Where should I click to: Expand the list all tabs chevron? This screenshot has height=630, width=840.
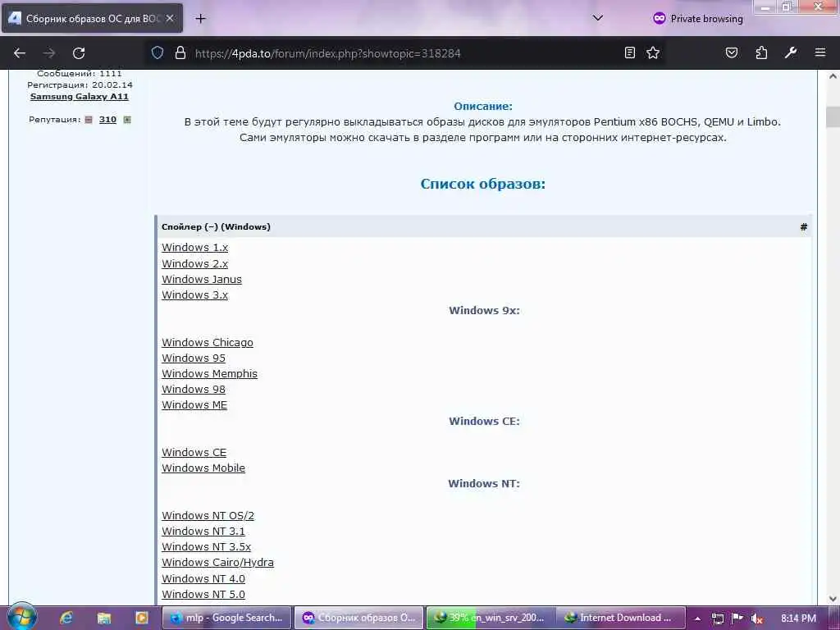pos(598,18)
